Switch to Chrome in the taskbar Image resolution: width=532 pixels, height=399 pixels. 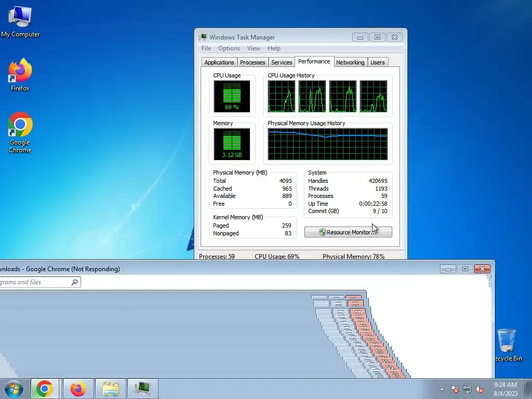click(45, 389)
